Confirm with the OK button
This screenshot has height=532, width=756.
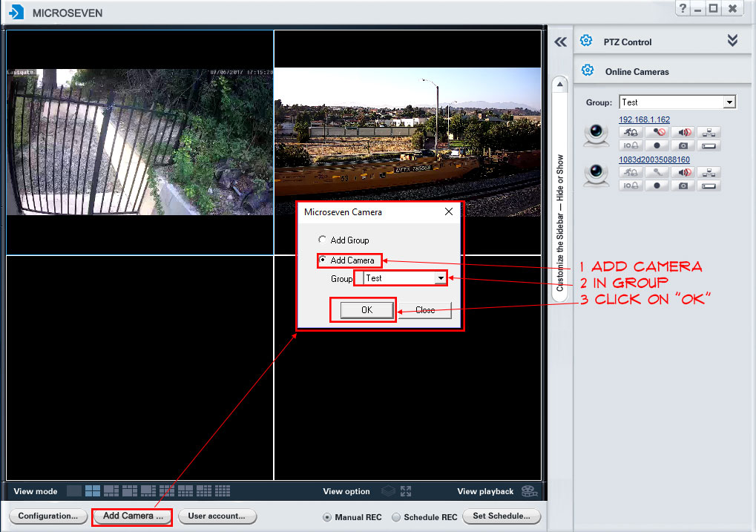[367, 309]
